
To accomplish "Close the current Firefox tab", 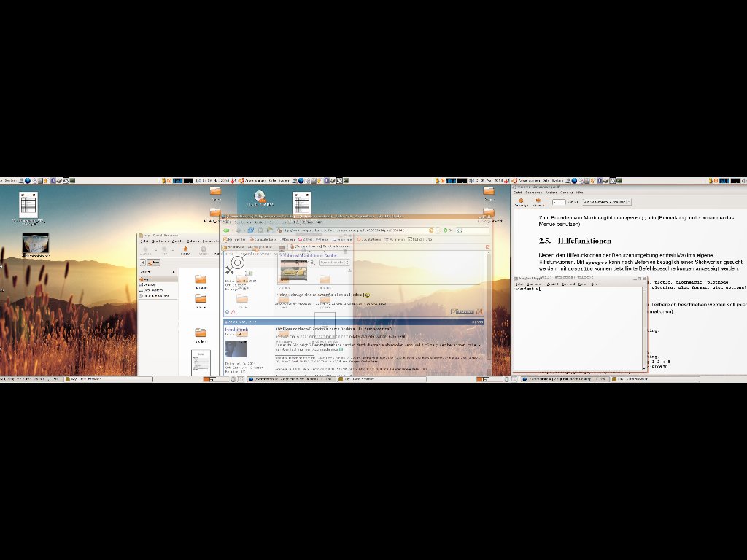I will [x=487, y=246].
